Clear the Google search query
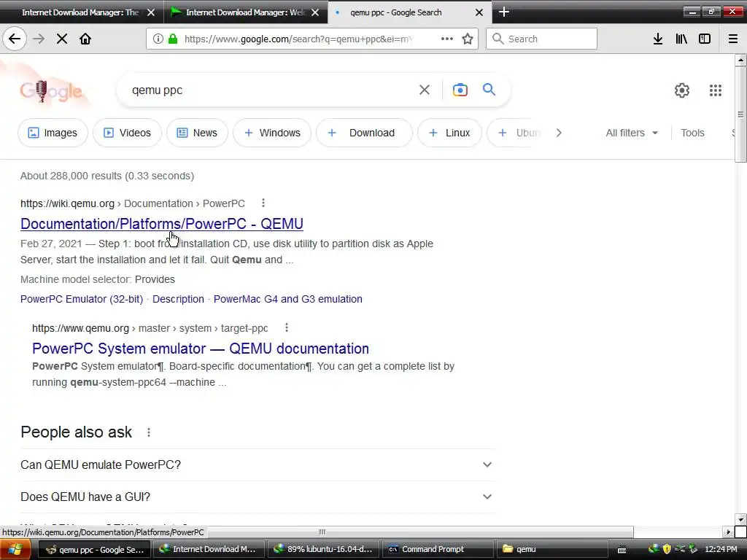 (x=425, y=90)
